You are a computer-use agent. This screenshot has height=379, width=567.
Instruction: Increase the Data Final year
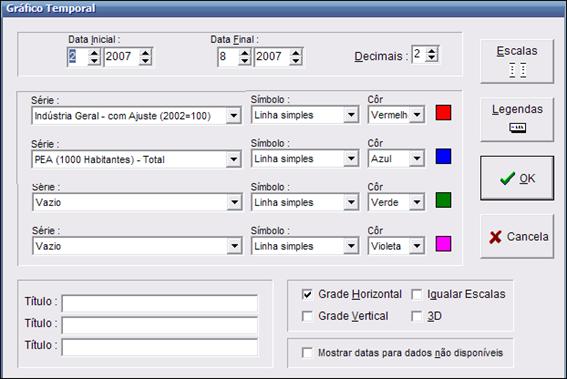tap(296, 53)
